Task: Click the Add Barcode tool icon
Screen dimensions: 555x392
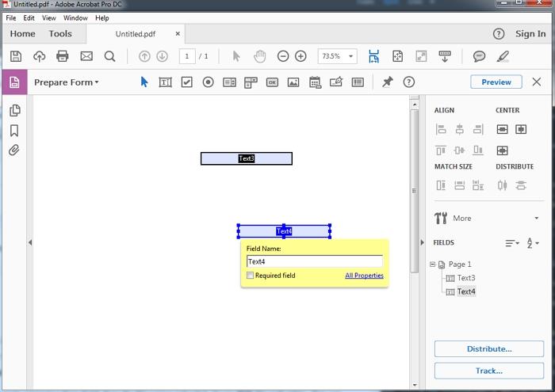Action: [x=358, y=82]
